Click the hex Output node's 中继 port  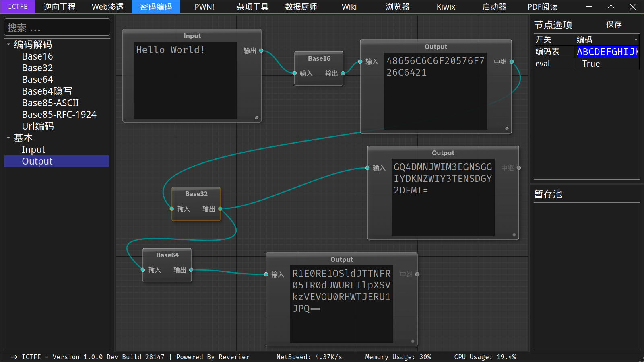click(x=512, y=62)
